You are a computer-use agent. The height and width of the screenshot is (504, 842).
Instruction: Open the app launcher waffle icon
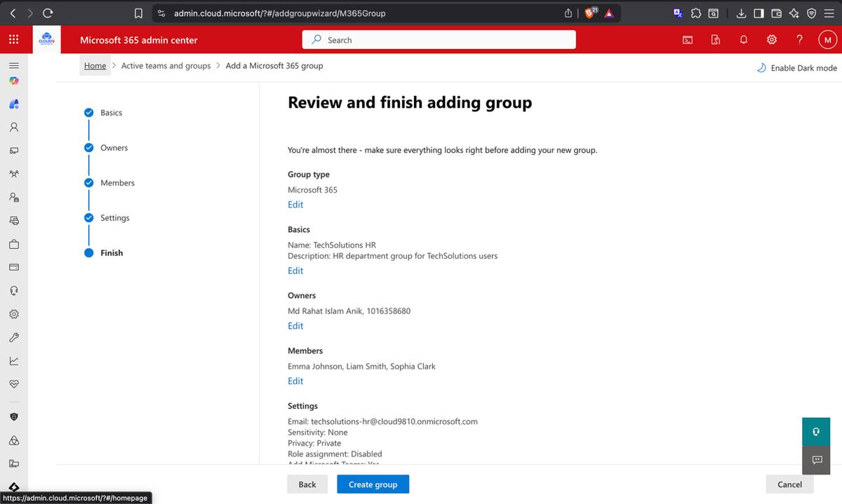coord(13,40)
